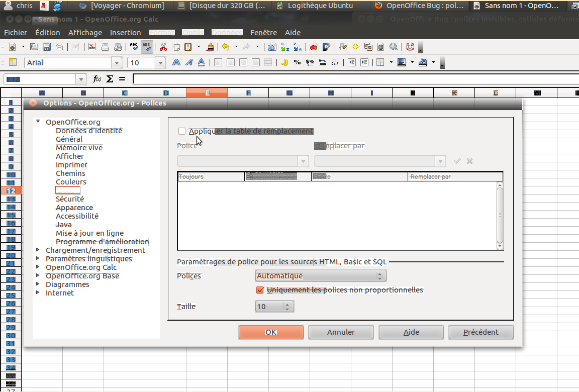Insert a hyperlink using the globe icon
This screenshot has height=392, width=579.
(x=272, y=47)
